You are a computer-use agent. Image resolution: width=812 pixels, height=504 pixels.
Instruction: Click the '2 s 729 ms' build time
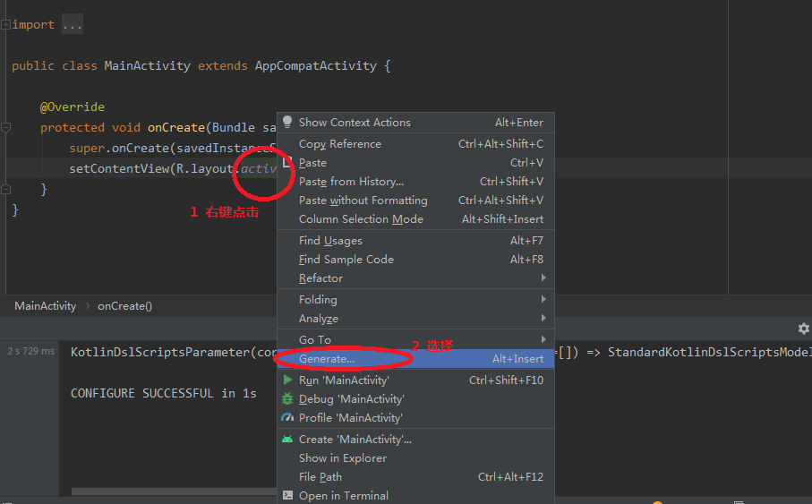pos(30,351)
